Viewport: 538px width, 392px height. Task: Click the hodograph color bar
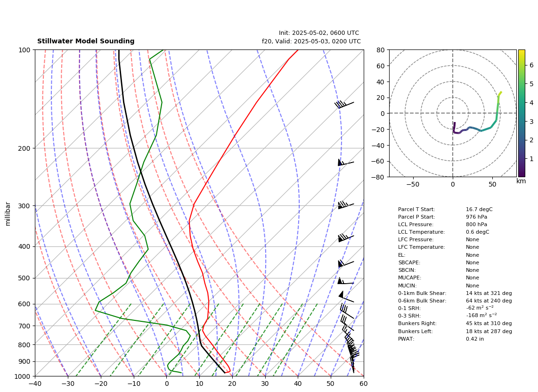(x=521, y=113)
